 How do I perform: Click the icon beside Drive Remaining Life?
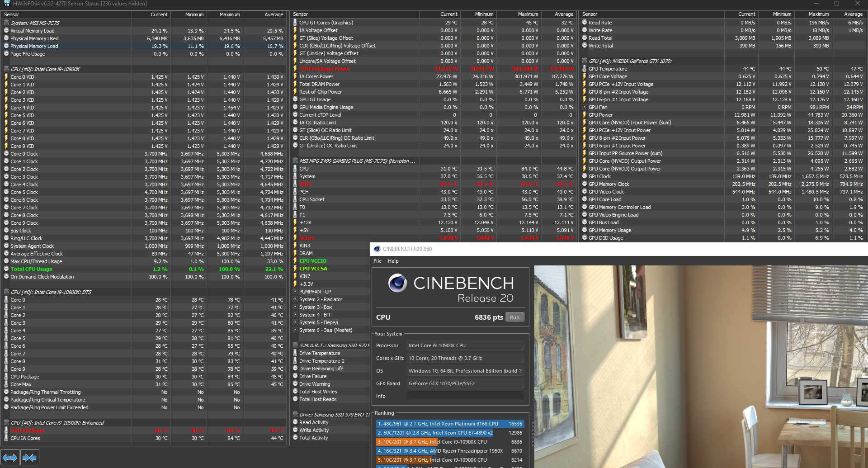click(x=295, y=369)
